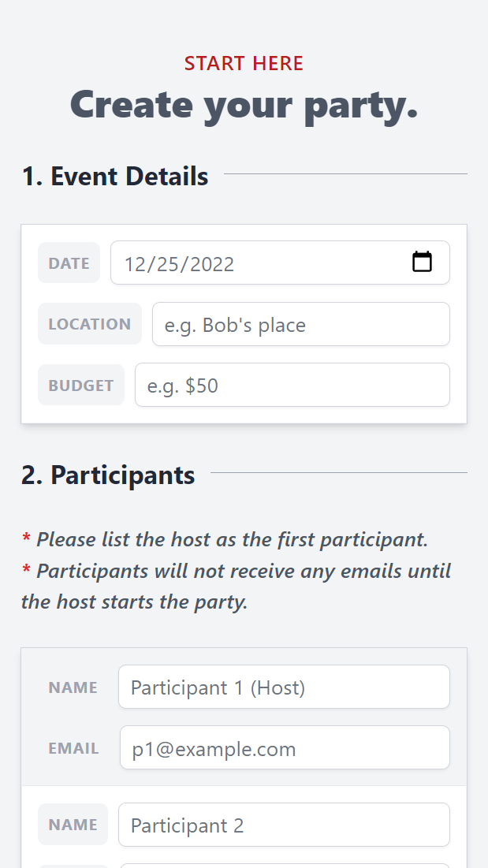488x868 pixels.
Task: Click the LOCATION label
Action: 90,324
